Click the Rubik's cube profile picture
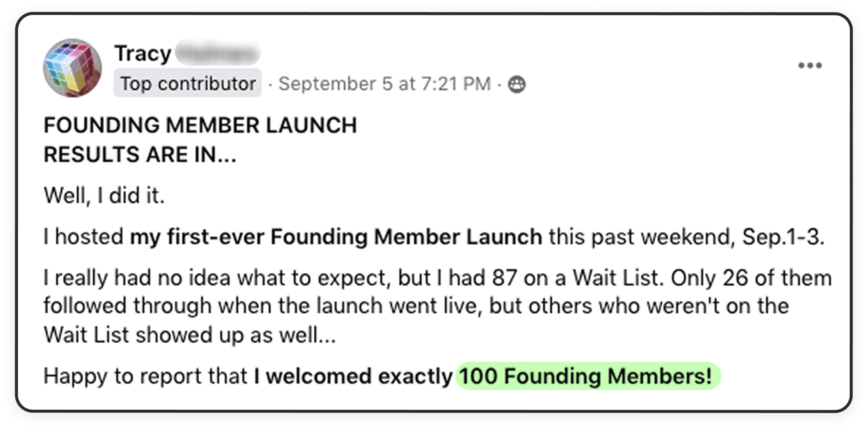The height and width of the screenshot is (431, 868). tap(72, 68)
